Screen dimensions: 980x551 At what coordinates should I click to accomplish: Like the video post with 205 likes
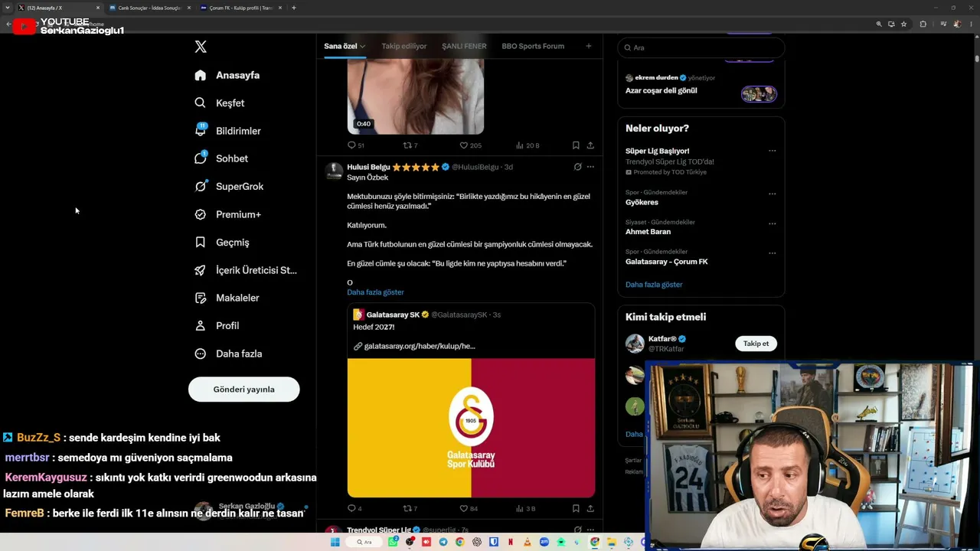click(x=470, y=145)
